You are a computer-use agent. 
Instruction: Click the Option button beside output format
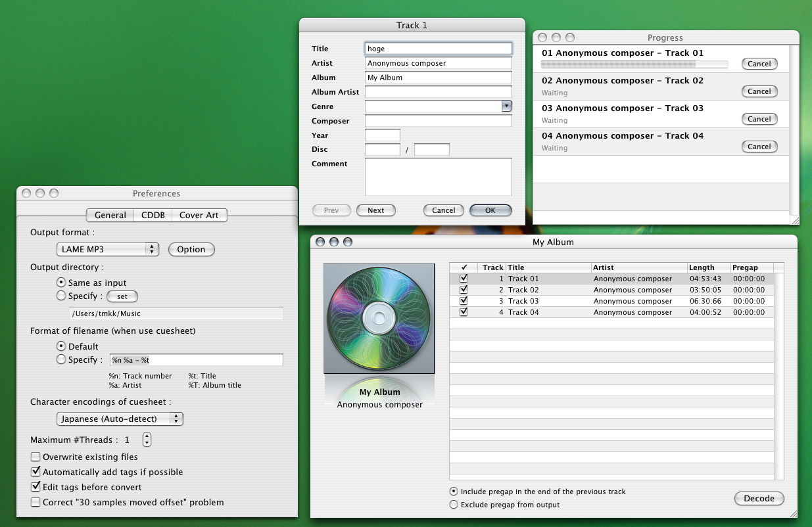191,249
